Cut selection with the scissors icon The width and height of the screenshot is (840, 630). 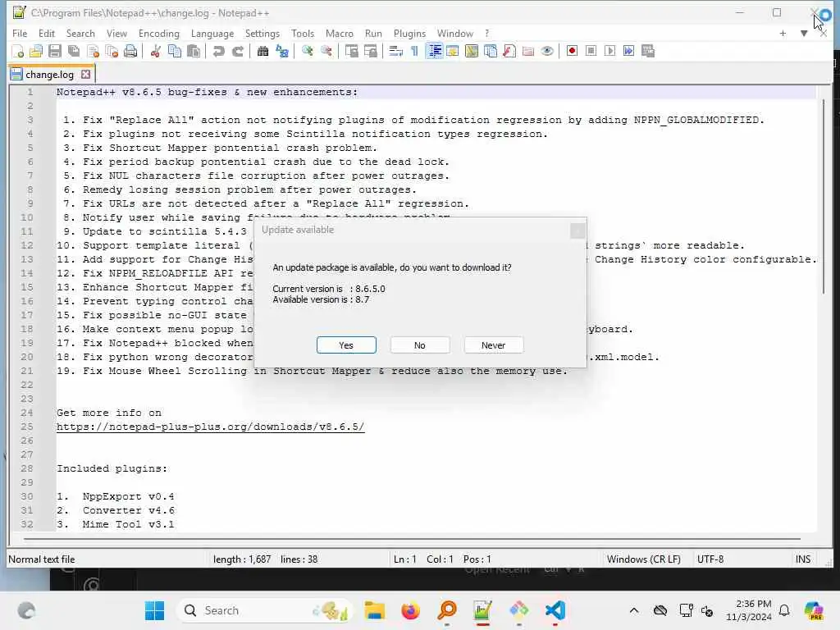[x=155, y=52]
